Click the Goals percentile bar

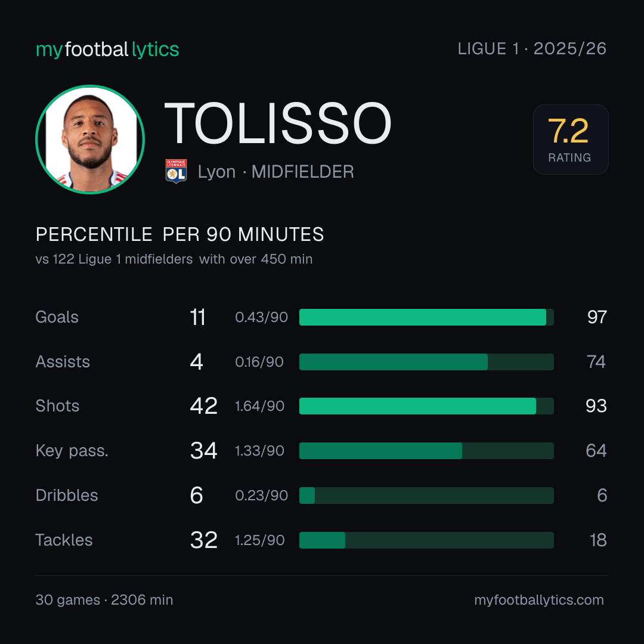click(x=426, y=317)
